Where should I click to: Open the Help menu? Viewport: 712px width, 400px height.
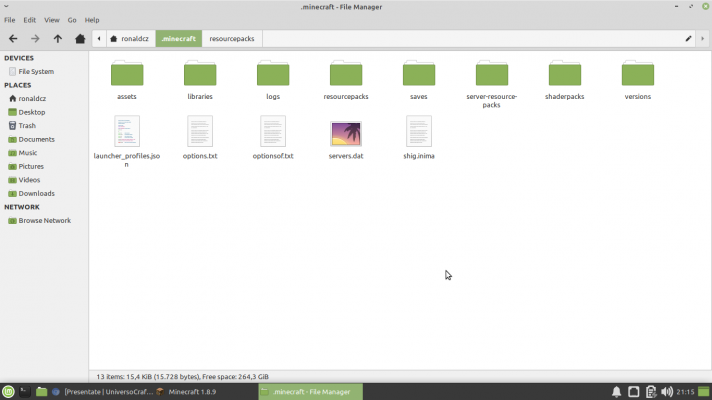[92, 20]
